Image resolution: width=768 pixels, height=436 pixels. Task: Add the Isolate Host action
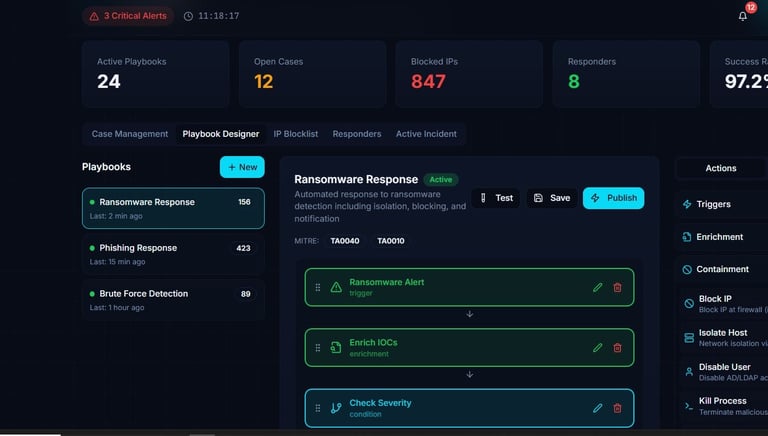tap(724, 338)
